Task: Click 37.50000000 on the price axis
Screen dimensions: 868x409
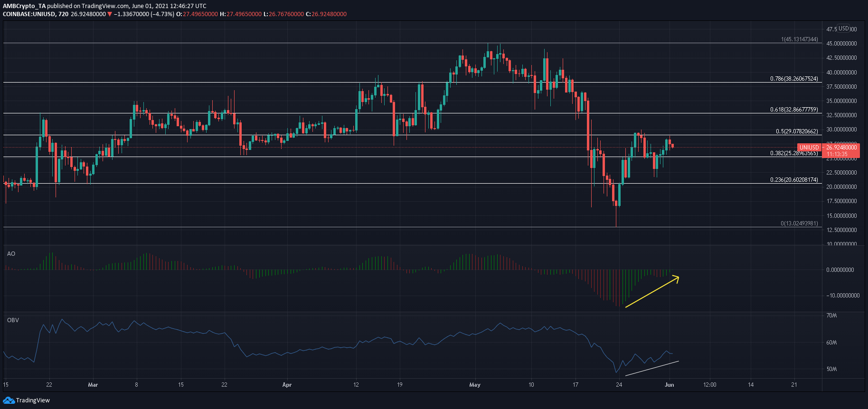Action: point(841,87)
